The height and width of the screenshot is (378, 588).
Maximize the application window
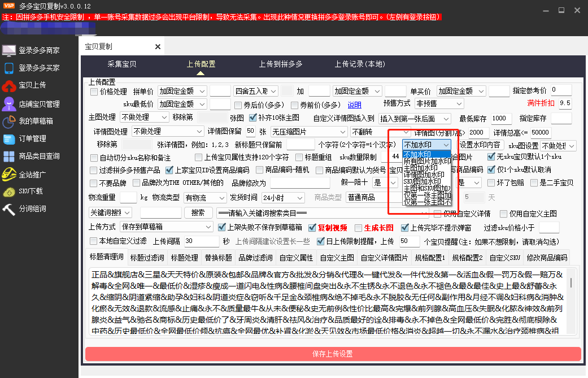point(561,11)
